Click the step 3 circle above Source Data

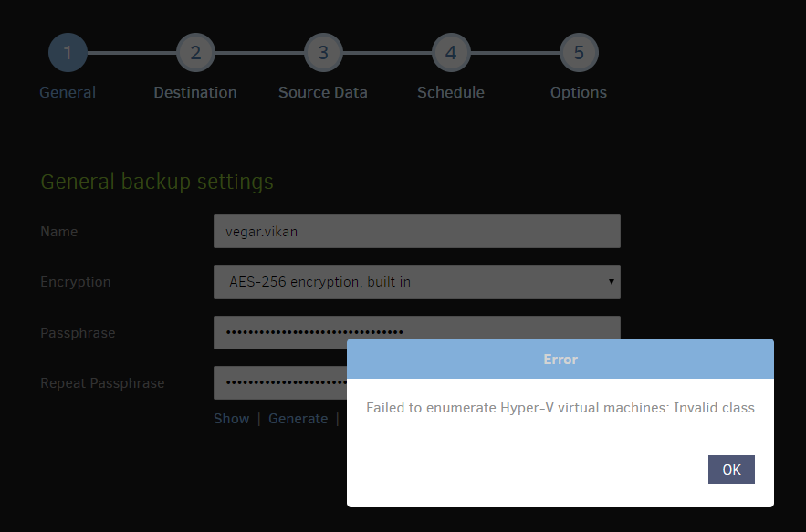point(323,52)
